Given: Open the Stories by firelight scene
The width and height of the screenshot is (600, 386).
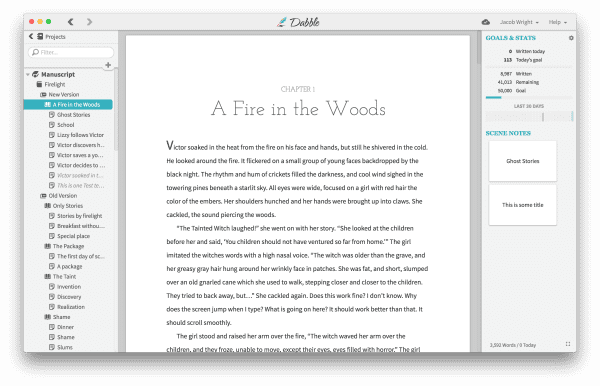Looking at the screenshot, I should coord(80,216).
